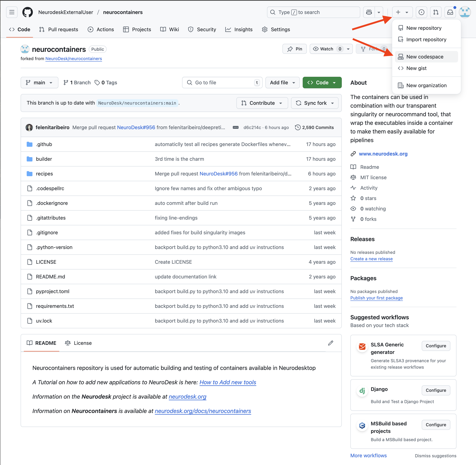Screen dimensions: 476x465
Task: Click Configure for the Django workflow
Action: pos(436,390)
